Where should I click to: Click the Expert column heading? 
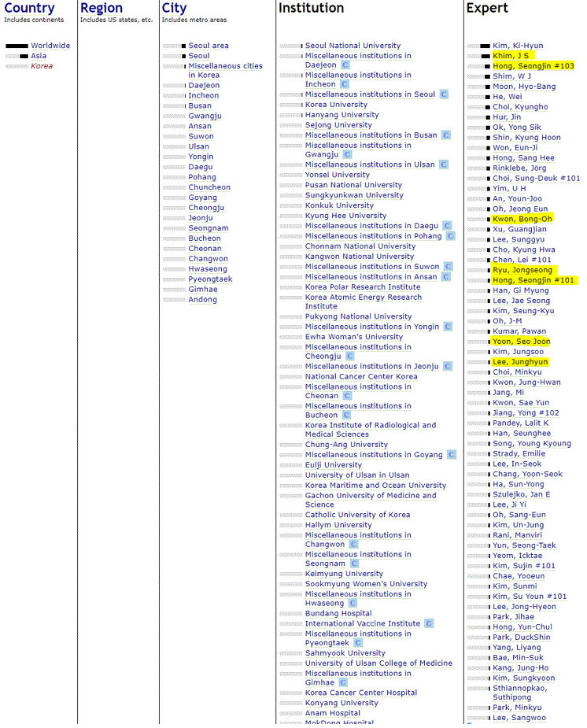[x=487, y=9]
